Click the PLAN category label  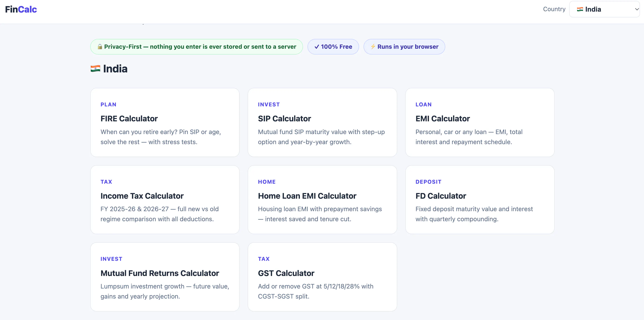point(109,105)
